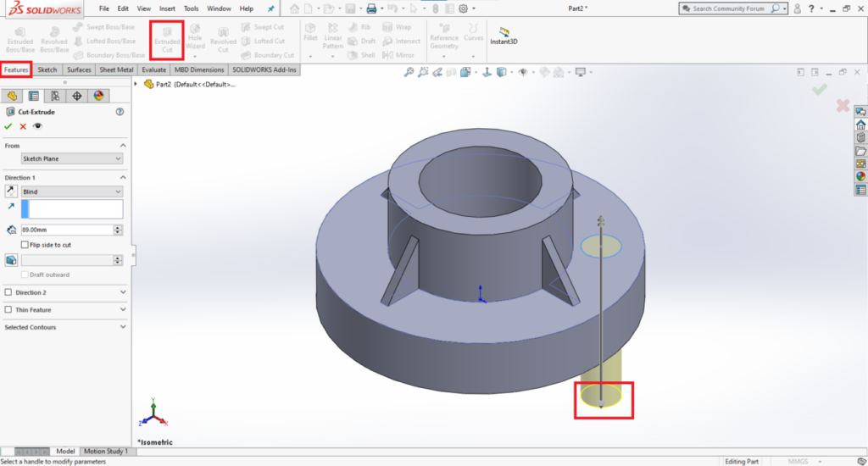Open the Blind end condition dropdown
This screenshot has width=868, height=466.
coord(72,191)
